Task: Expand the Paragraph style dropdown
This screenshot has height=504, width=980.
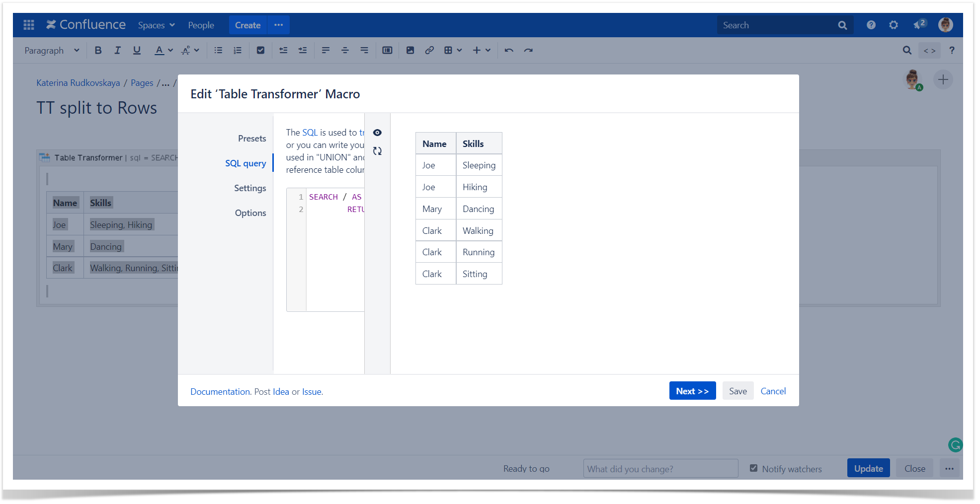Action: (52, 50)
